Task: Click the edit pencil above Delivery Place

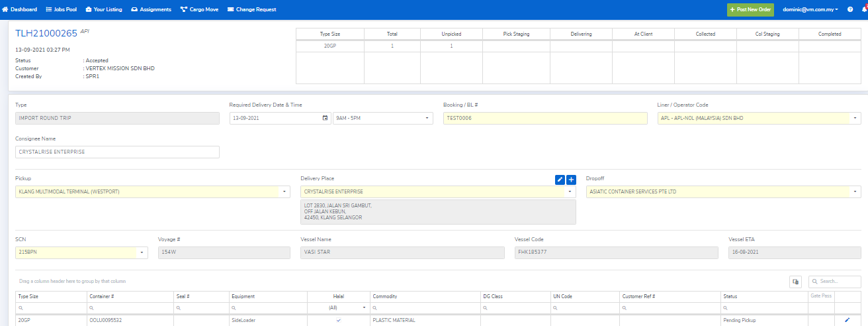Action: pos(560,180)
